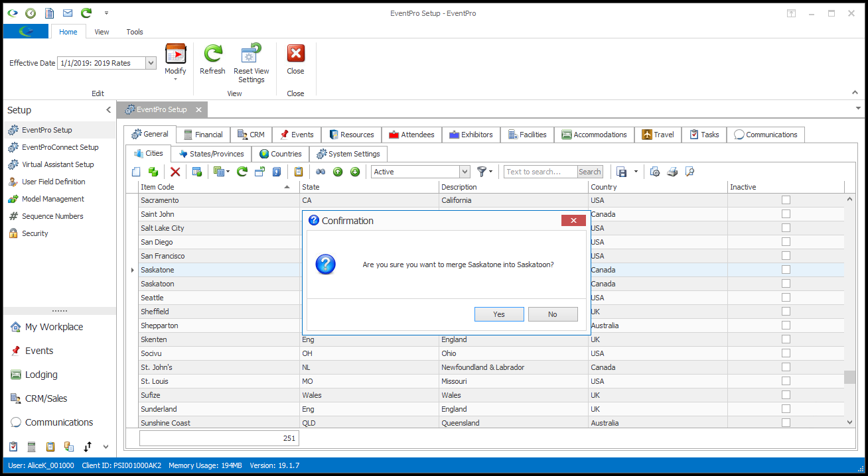Click the database report icon in the sidebar footer
The width and height of the screenshot is (868, 476).
tap(68, 447)
